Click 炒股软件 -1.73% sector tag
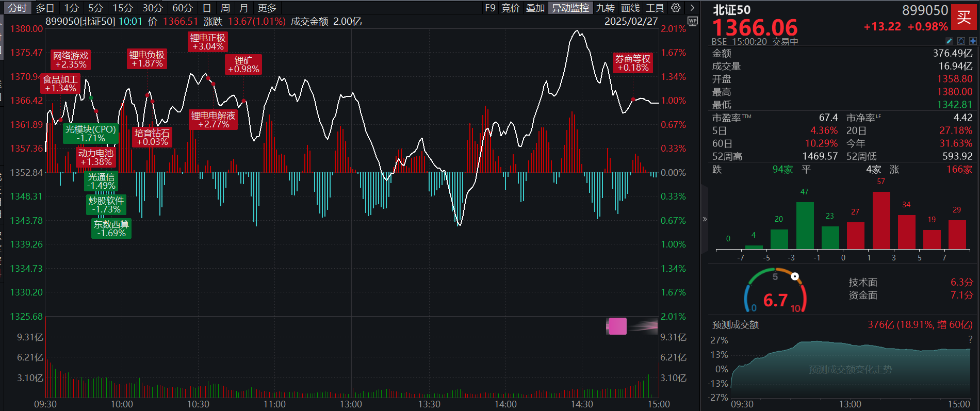Screen dimensions: 980x411 point(106,205)
